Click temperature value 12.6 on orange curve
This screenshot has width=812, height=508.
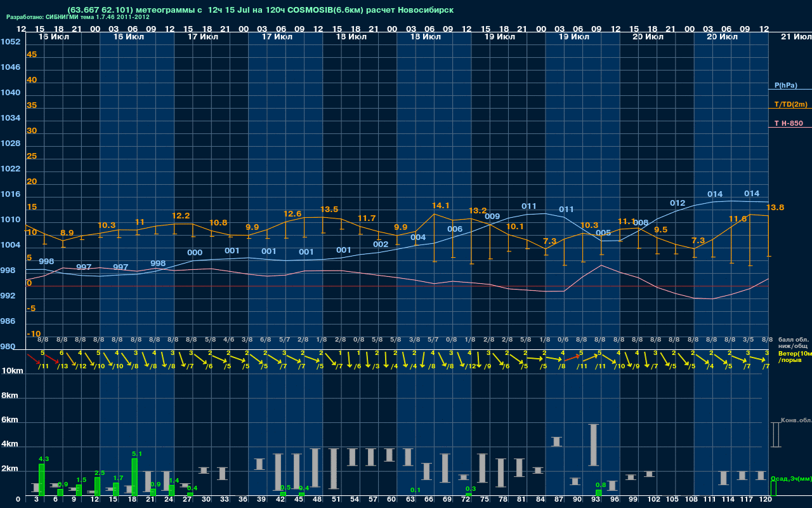pyautogui.click(x=292, y=214)
